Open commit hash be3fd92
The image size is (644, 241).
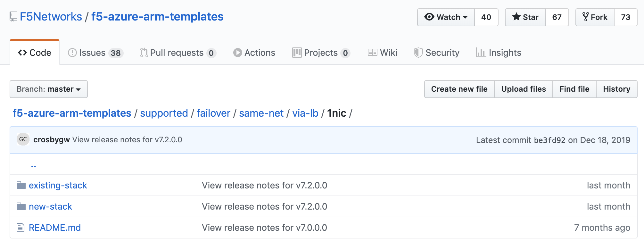(549, 140)
